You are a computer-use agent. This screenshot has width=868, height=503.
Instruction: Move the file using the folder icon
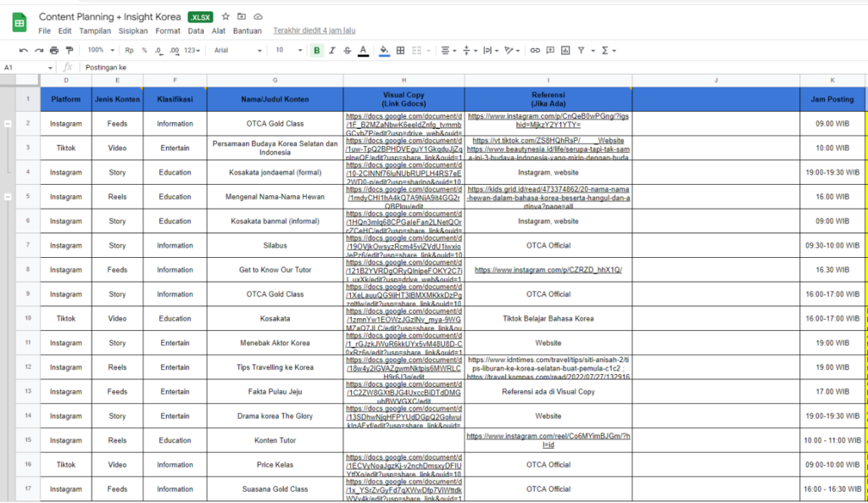pos(242,17)
